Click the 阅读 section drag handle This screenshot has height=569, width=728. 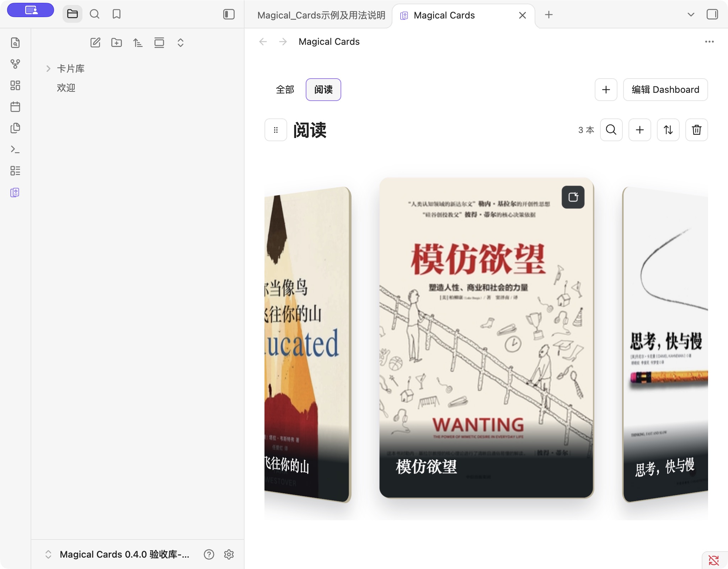[x=276, y=130]
